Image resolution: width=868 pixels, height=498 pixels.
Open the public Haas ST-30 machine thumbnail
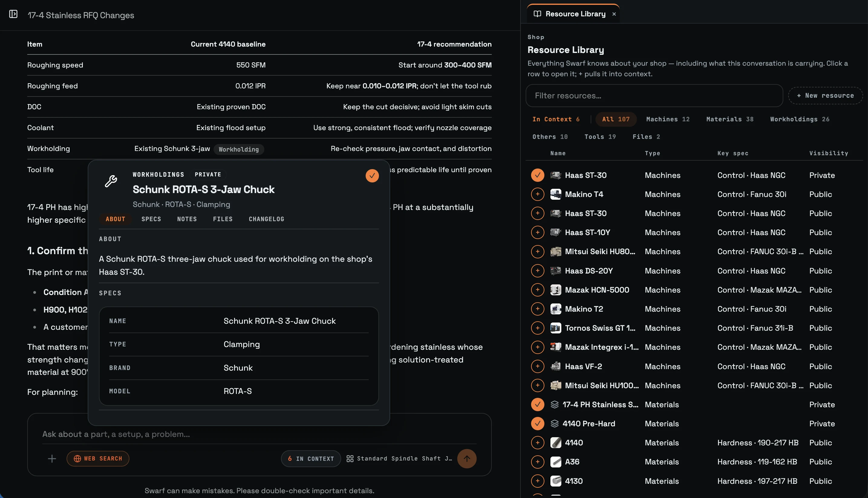click(x=556, y=213)
